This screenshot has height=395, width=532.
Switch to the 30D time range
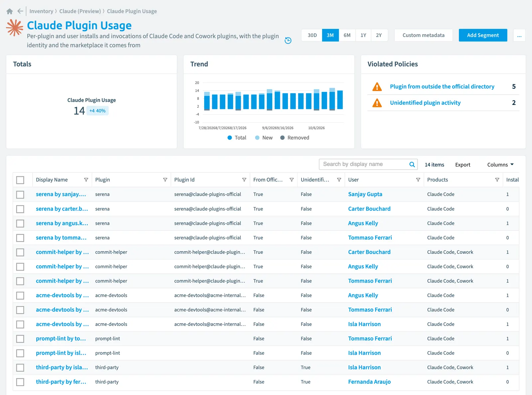click(x=312, y=35)
